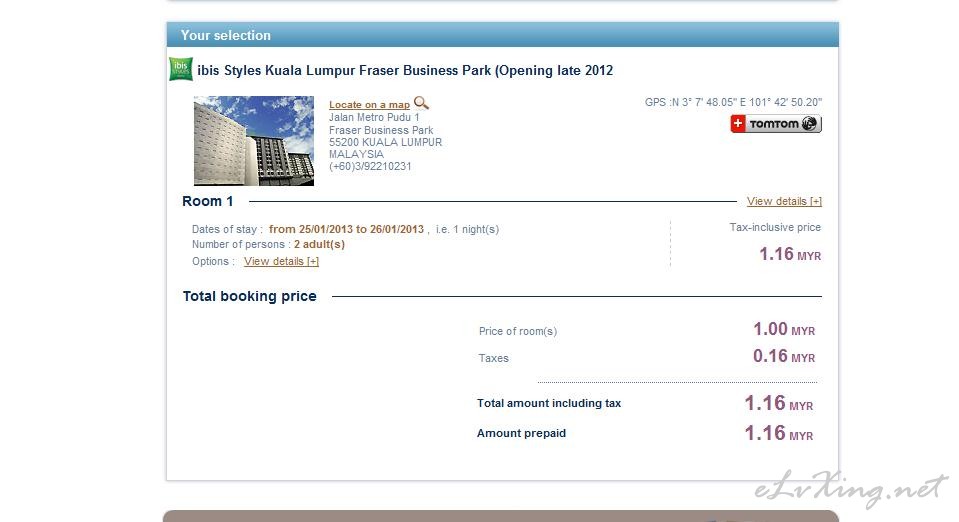This screenshot has height=522, width=959.
Task: Click the MALAYSIA country line in the address
Action: pyautogui.click(x=357, y=154)
